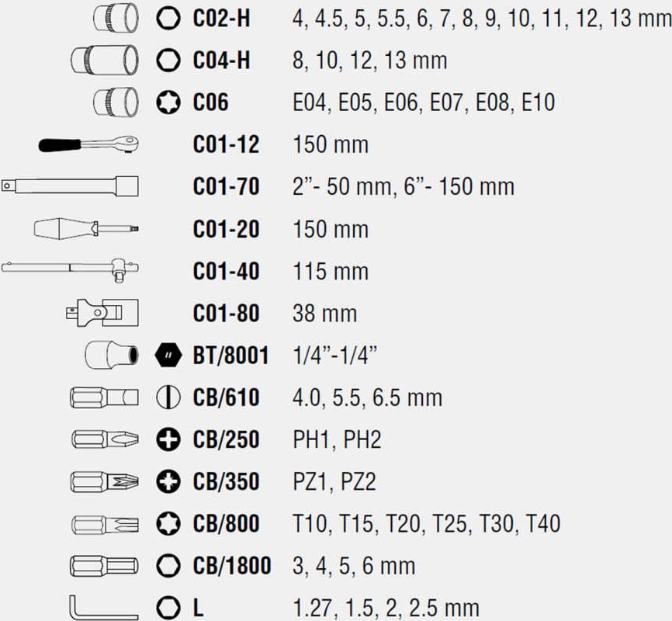Select the "E04, E05, E06, E07, E08, E10" sizes
The width and height of the screenshot is (672, 621).
[423, 102]
